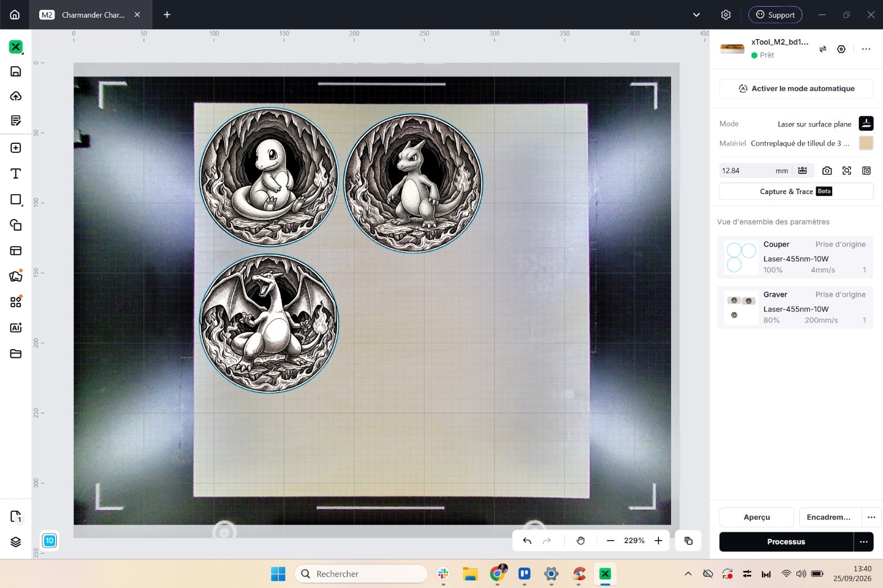Open the table layout tool in sidebar
The image size is (883, 588).
point(15,250)
